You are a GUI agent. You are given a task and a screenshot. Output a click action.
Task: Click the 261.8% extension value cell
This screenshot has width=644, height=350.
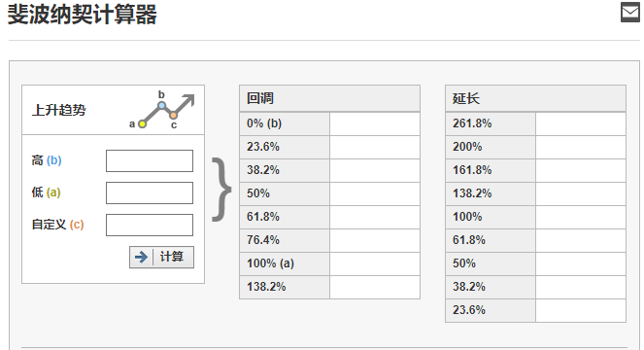point(581,123)
